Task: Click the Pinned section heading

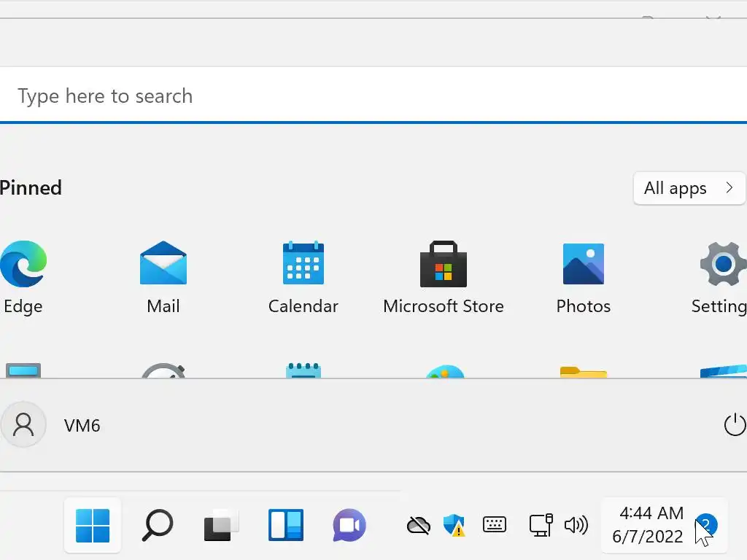Action: tap(31, 187)
